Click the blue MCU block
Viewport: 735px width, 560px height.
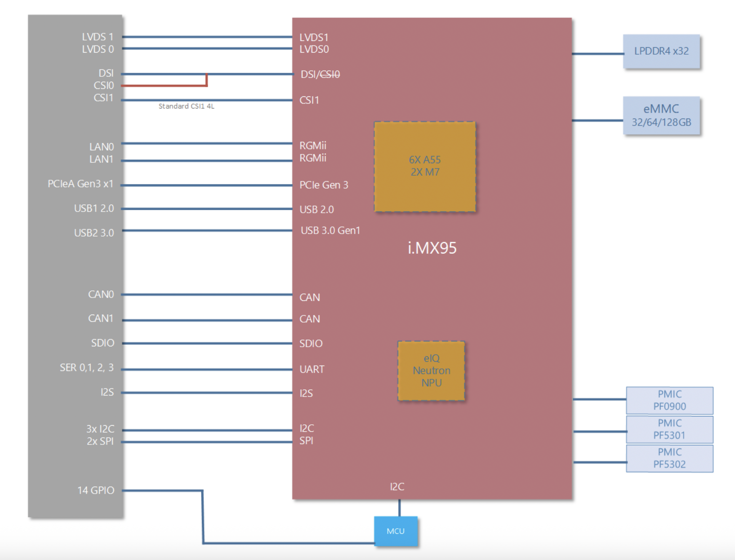click(395, 531)
